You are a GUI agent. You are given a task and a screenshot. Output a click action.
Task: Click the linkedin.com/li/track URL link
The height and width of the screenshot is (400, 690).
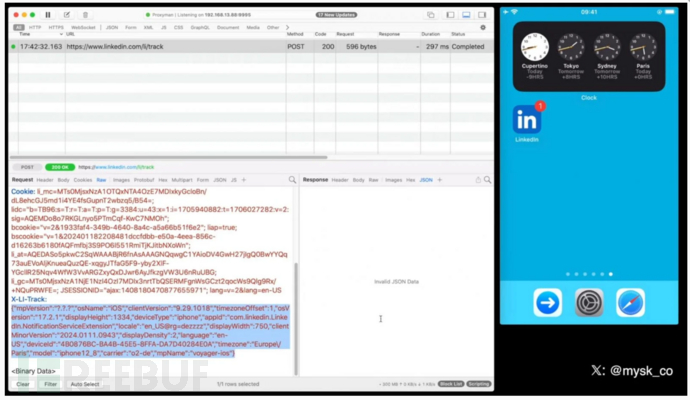coord(116,167)
